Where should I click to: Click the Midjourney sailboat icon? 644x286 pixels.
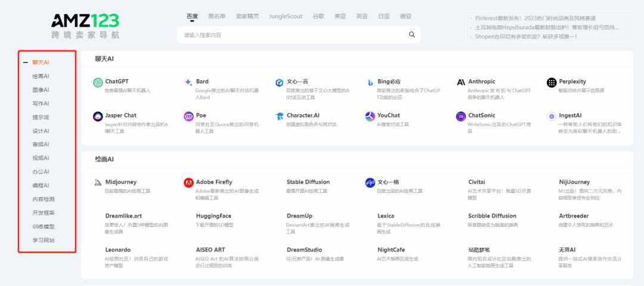pos(98,182)
